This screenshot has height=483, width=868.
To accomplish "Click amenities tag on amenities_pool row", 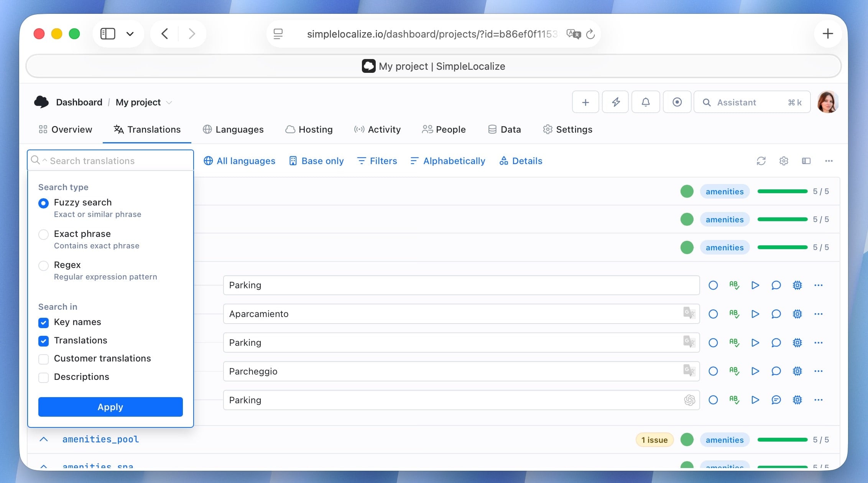I will tap(725, 440).
